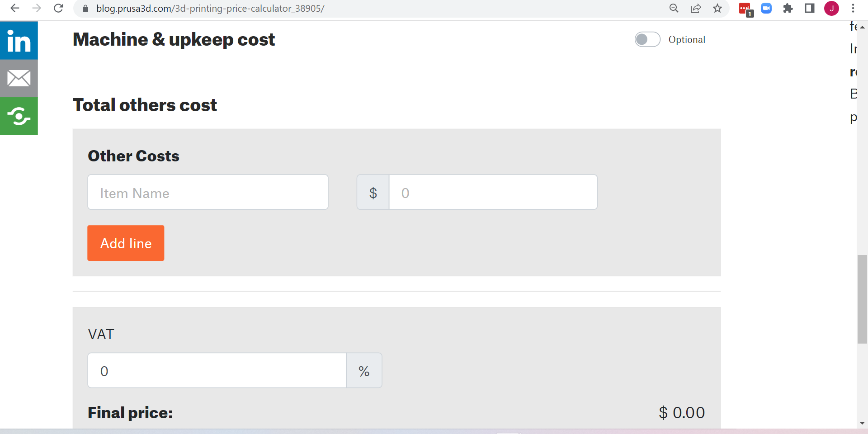The height and width of the screenshot is (434, 868).
Task: Click the email share envelope icon
Action: 19,79
